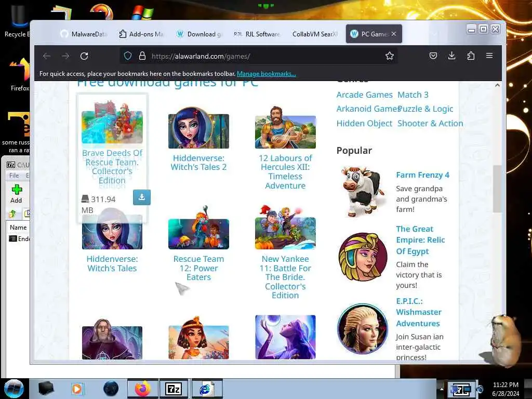Click 12 Labours of Hercules thumbnail

(x=285, y=128)
